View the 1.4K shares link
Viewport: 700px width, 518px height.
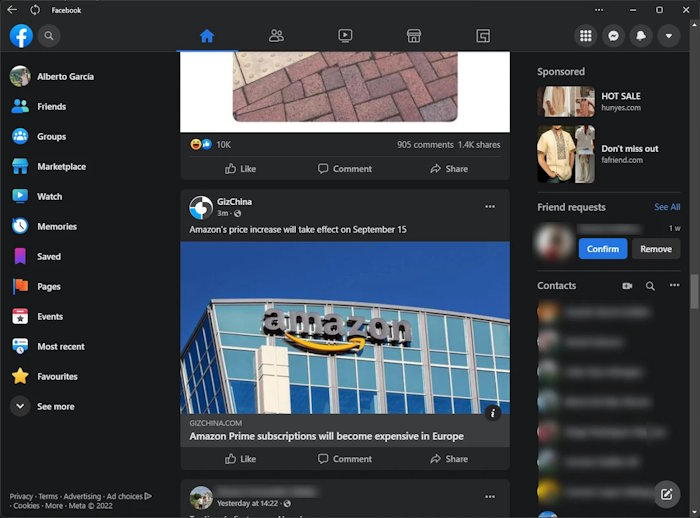(x=479, y=145)
